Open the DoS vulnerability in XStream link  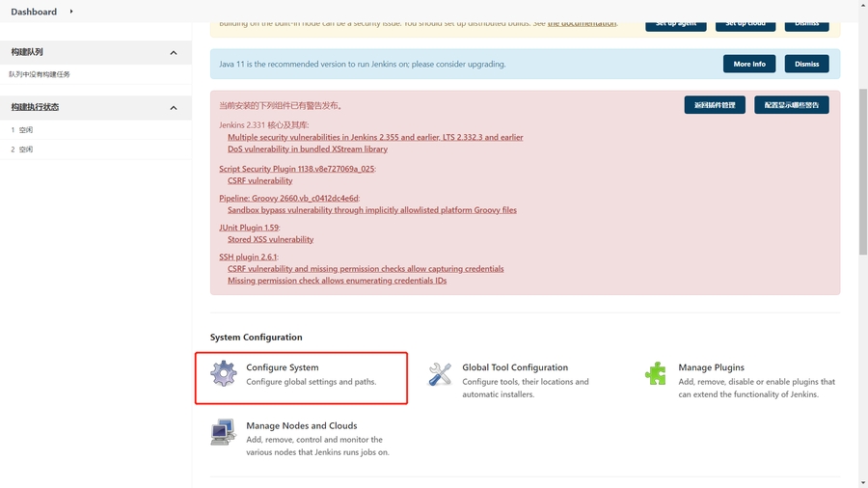click(x=308, y=149)
